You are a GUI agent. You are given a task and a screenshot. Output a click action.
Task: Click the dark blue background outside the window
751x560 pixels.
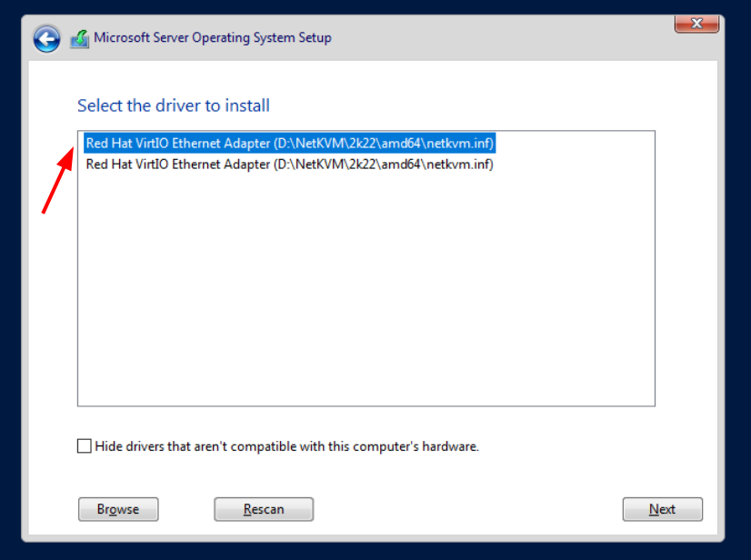point(9,273)
